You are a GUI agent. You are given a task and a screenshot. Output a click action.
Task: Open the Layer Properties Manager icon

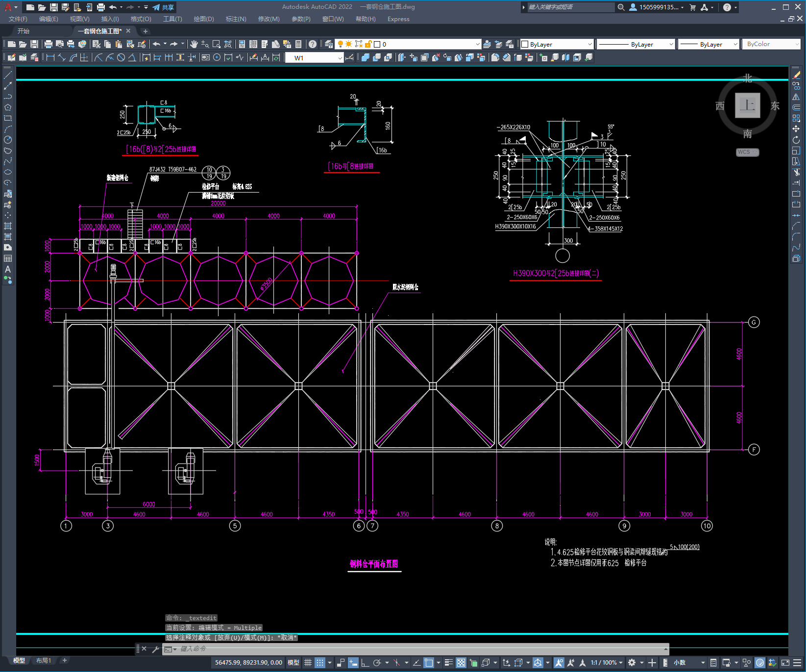click(x=329, y=44)
